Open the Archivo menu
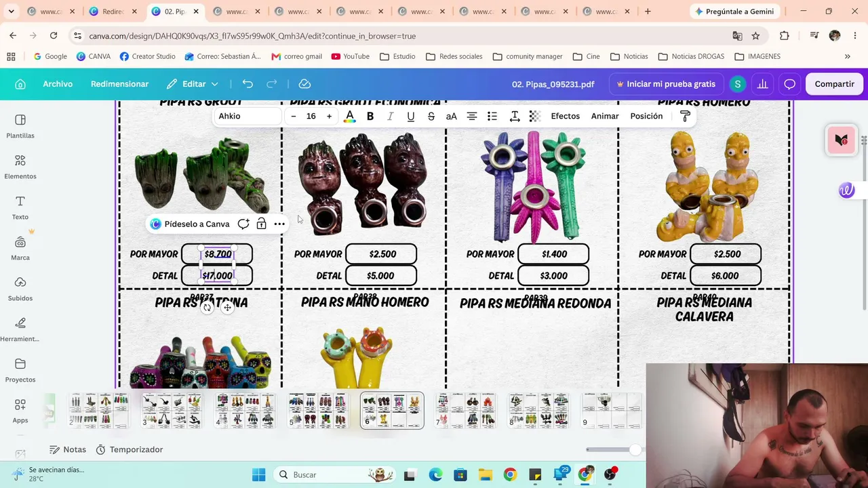The image size is (868, 488). click(58, 84)
